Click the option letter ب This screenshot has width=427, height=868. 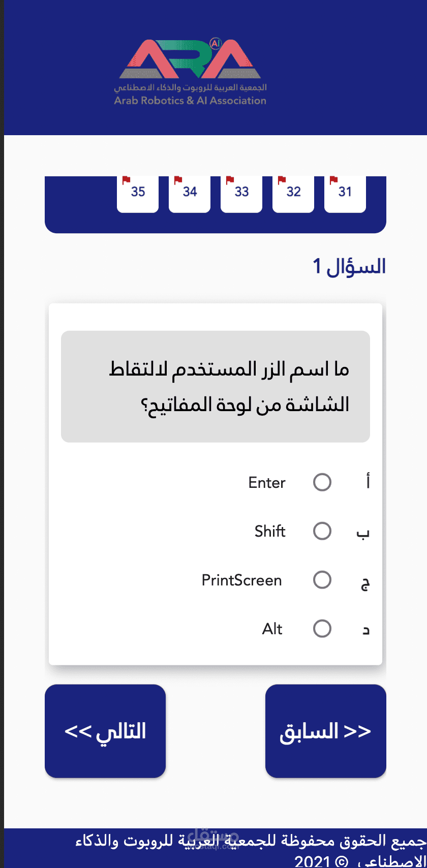click(362, 533)
